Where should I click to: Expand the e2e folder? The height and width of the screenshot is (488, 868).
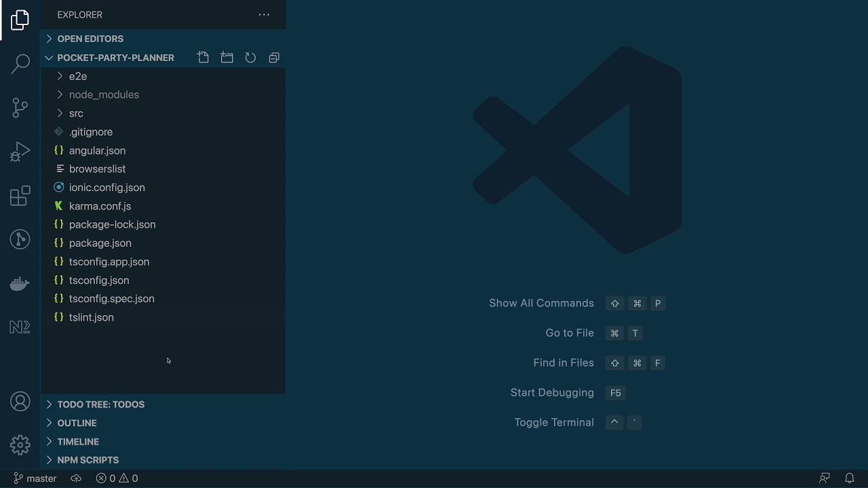163,76
